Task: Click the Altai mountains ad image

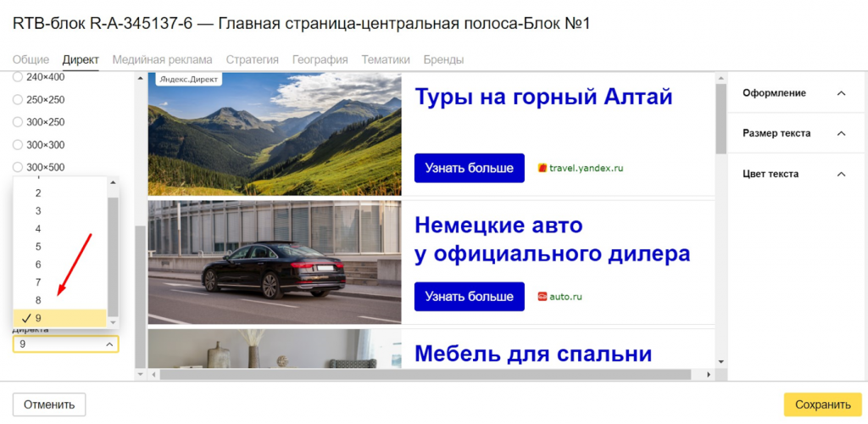Action: [275, 134]
